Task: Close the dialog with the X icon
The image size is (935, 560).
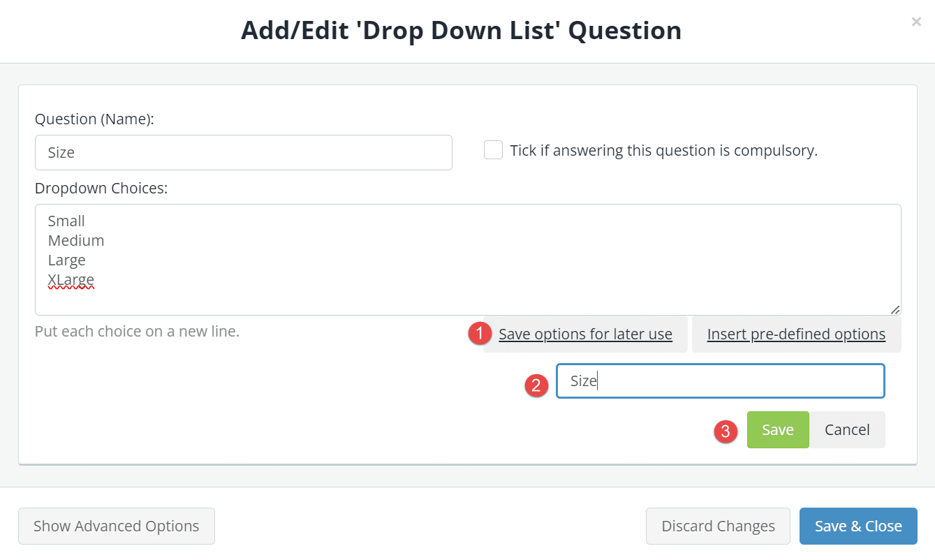Action: [916, 22]
